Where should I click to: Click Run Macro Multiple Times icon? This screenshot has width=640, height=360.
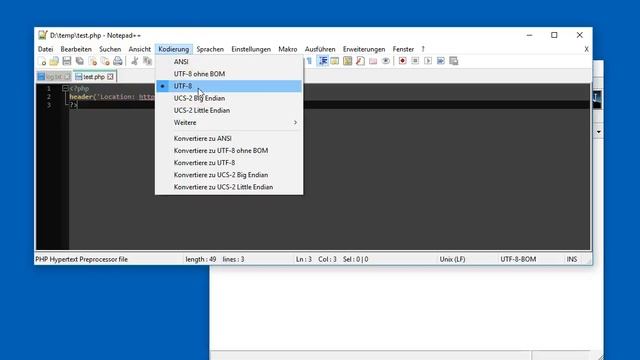click(x=440, y=61)
